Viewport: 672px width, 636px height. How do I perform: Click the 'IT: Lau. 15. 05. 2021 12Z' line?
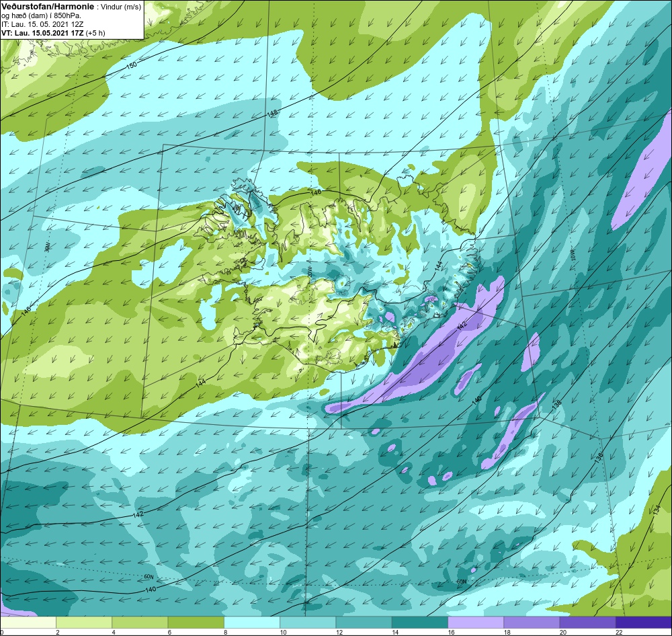(x=42, y=24)
